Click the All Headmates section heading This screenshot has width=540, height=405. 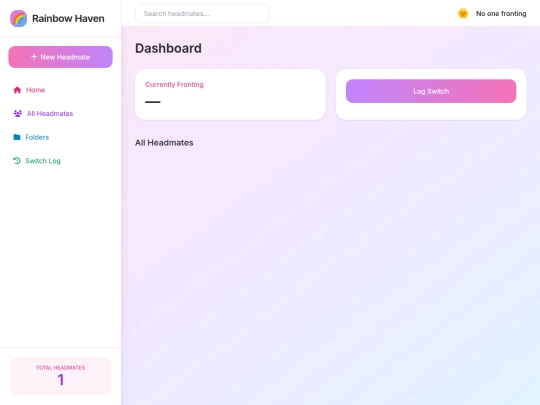[164, 143]
